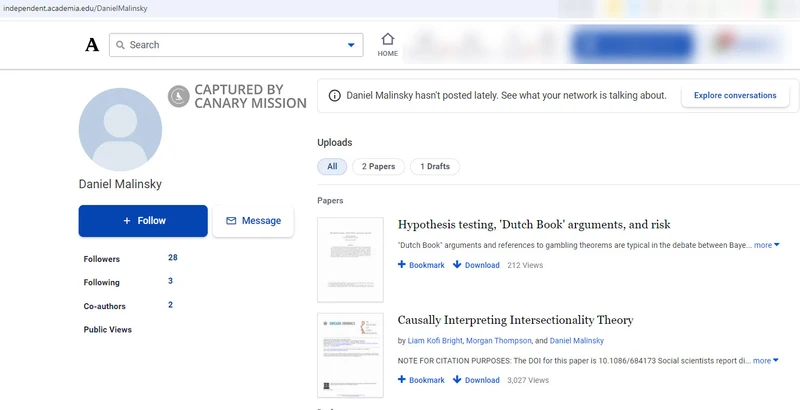Open the Hypothesis testing paper thumbnail
Viewport: 800px width, 410px height.
350,259
